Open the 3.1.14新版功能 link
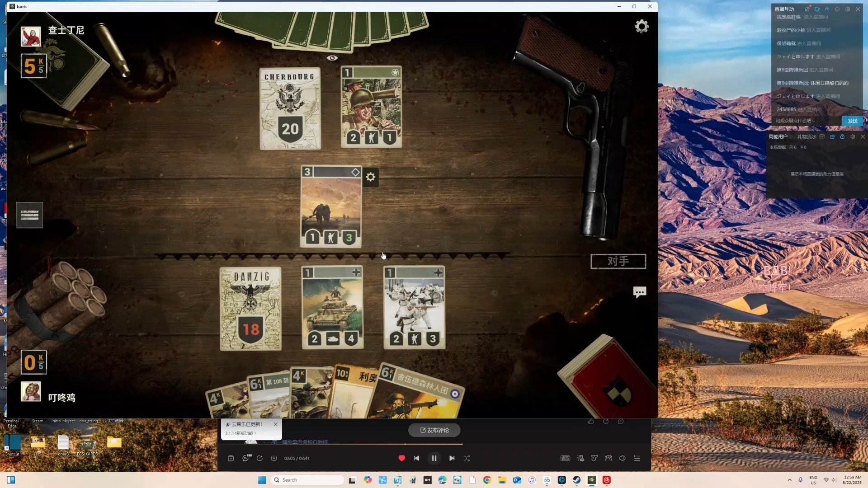This screenshot has width=868, height=488. click(241, 433)
